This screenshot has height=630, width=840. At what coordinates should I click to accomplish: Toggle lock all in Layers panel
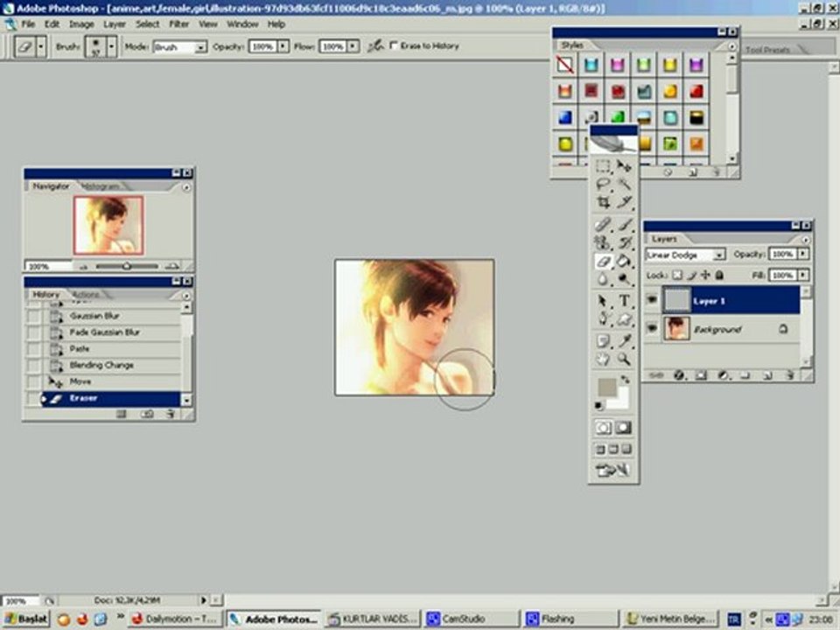(x=719, y=276)
